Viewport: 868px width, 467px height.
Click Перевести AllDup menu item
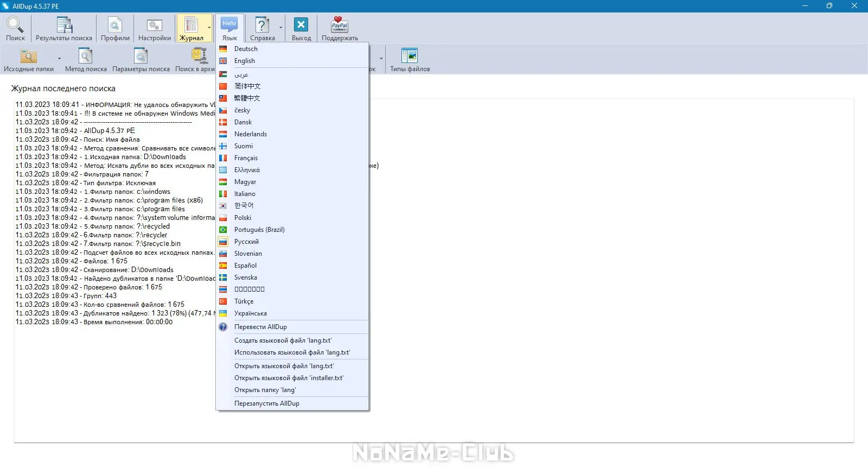coord(292,327)
